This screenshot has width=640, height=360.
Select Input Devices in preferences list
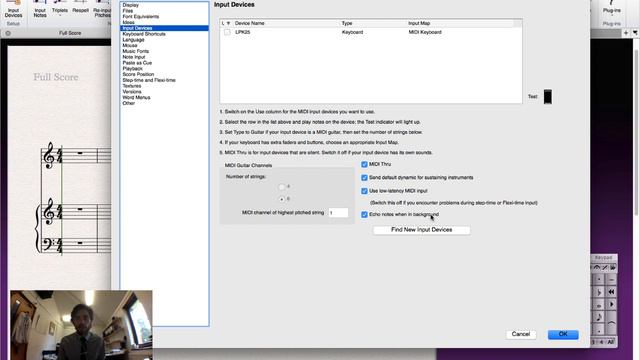164,28
